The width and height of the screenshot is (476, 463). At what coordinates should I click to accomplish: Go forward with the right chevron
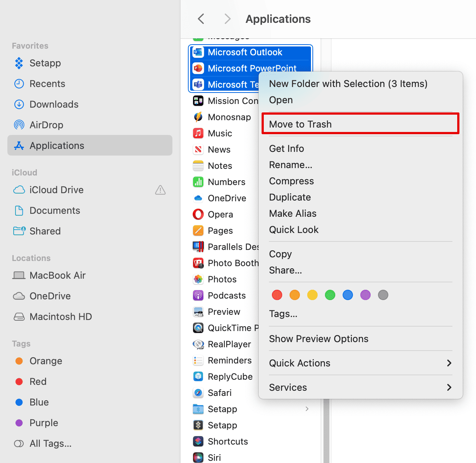(x=228, y=19)
